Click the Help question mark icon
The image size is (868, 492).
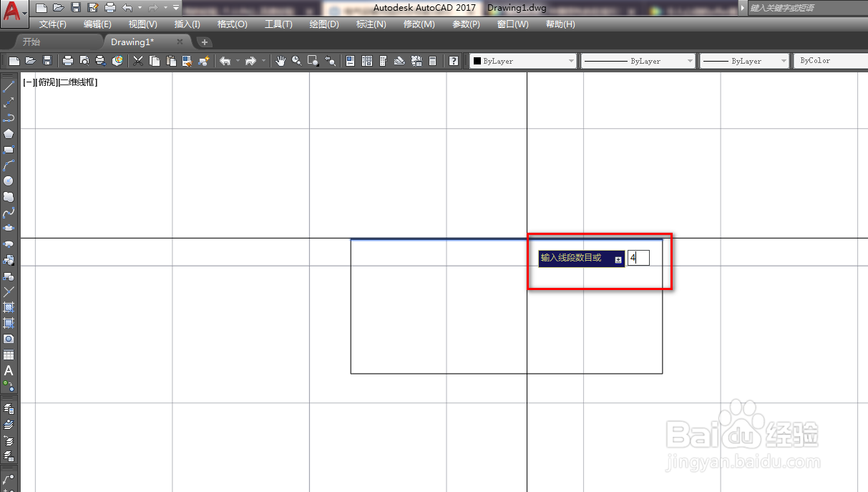coord(454,61)
